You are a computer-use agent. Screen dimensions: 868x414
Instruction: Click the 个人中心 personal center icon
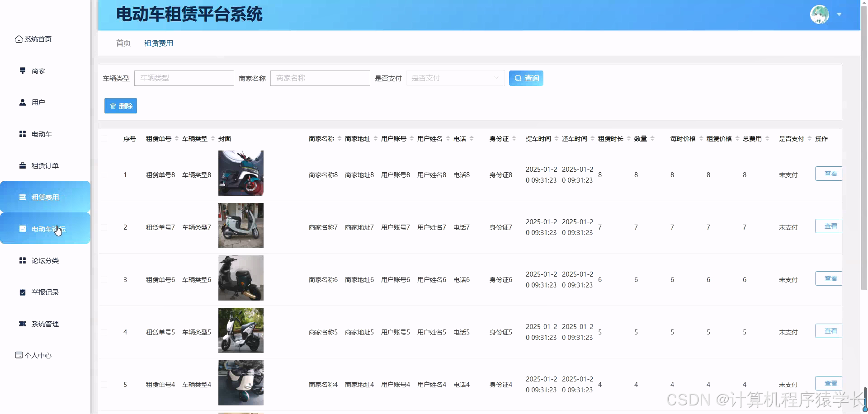(x=19, y=355)
